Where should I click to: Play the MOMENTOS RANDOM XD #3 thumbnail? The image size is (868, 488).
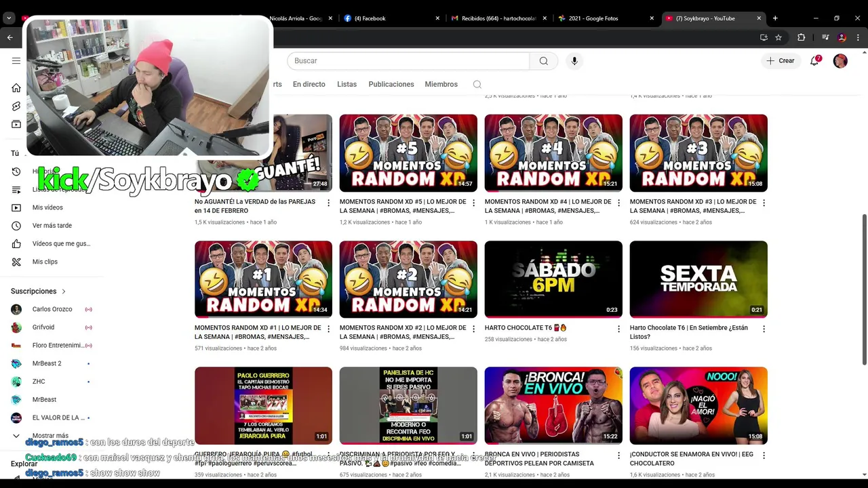[698, 153]
